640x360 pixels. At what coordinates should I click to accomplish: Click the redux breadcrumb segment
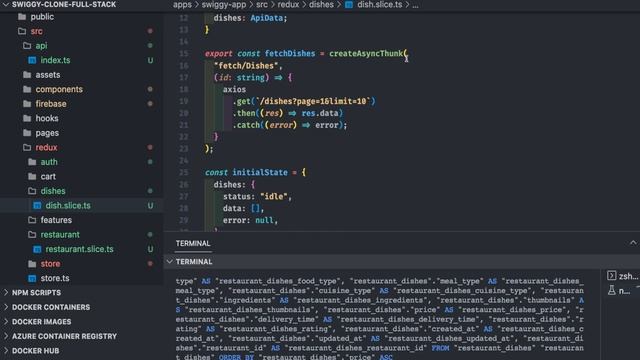[x=288, y=4]
